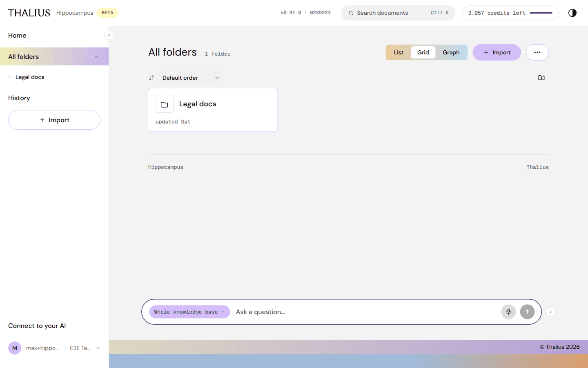Viewport: 588px width, 368px height.
Task: Click the sidebar Import button
Action: pos(54,120)
